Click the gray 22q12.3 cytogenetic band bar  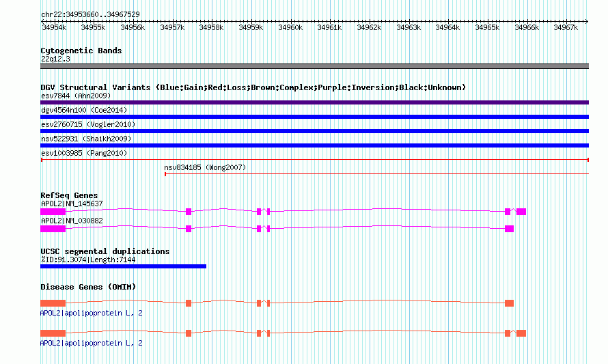(x=314, y=66)
